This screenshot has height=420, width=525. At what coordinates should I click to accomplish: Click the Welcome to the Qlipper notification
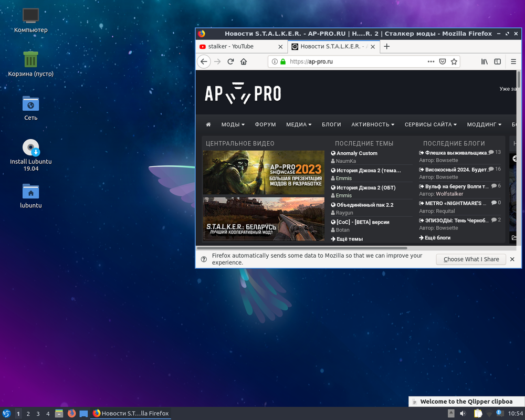[x=467, y=402]
